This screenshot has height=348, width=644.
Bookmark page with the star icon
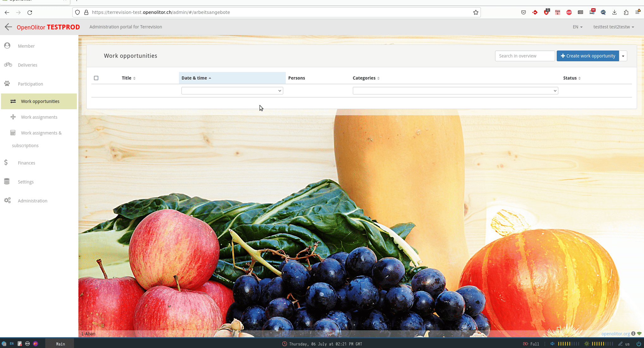tap(475, 12)
